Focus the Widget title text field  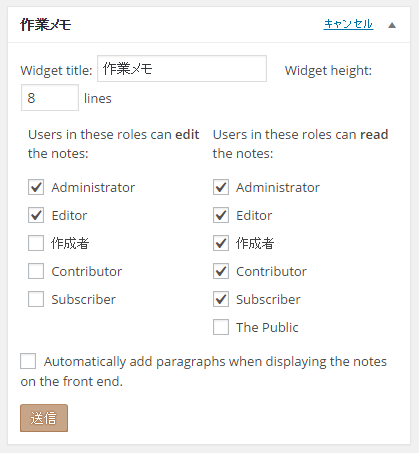click(182, 69)
